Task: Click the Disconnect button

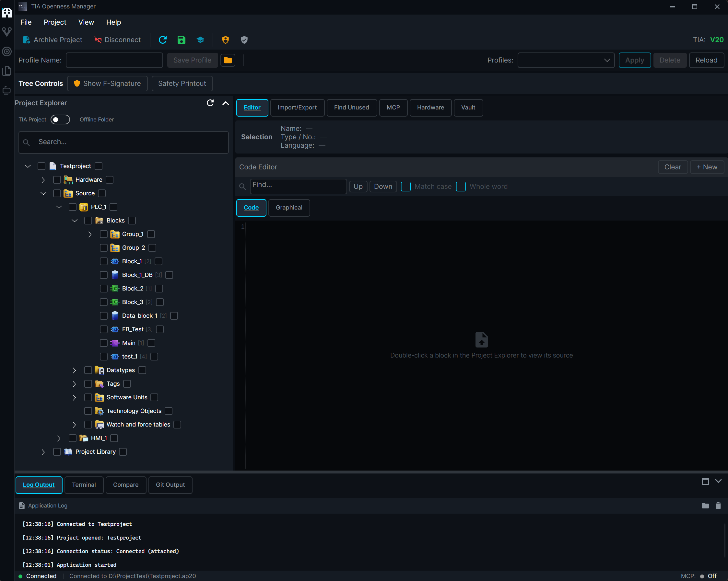Action: click(117, 40)
